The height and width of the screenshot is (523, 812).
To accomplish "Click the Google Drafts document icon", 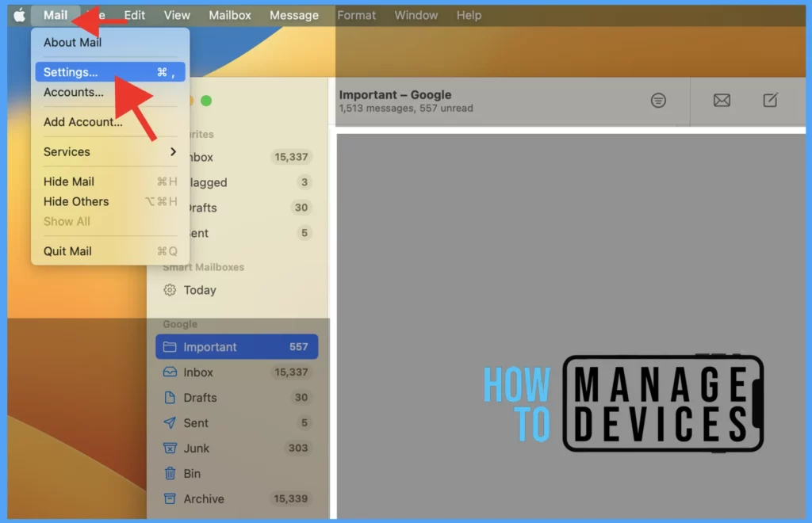I will 170,398.
